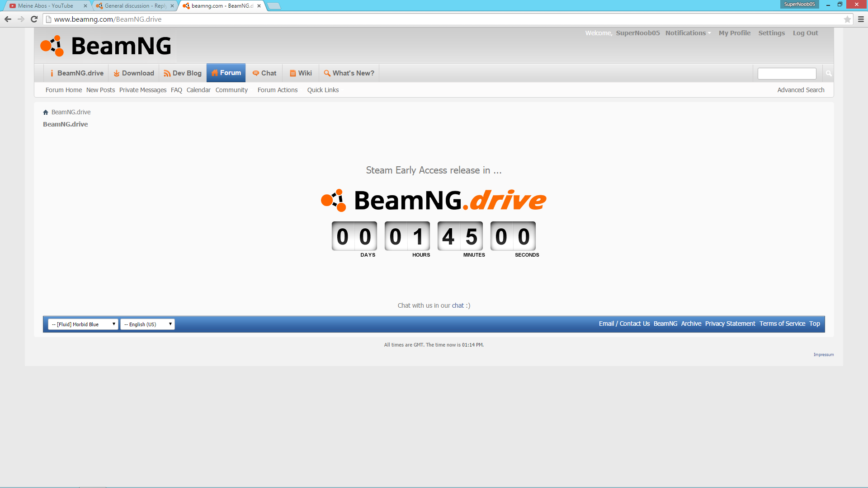868x488 pixels.
Task: Open the Privacy Statement link
Action: (730, 324)
